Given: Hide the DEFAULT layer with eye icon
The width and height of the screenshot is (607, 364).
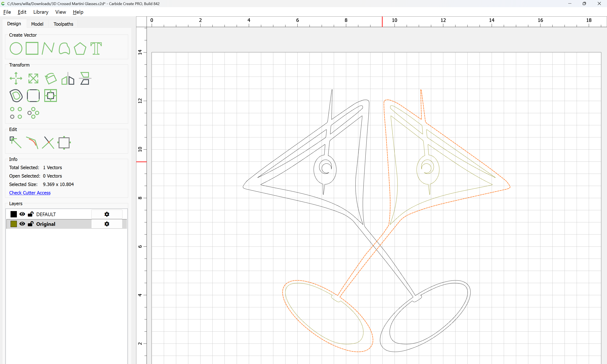Looking at the screenshot, I should pyautogui.click(x=22, y=214).
